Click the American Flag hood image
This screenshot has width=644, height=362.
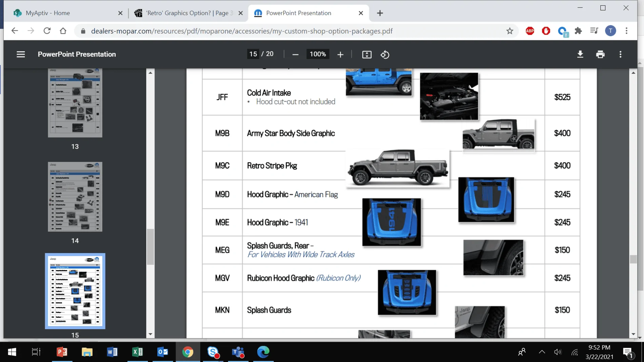486,199
